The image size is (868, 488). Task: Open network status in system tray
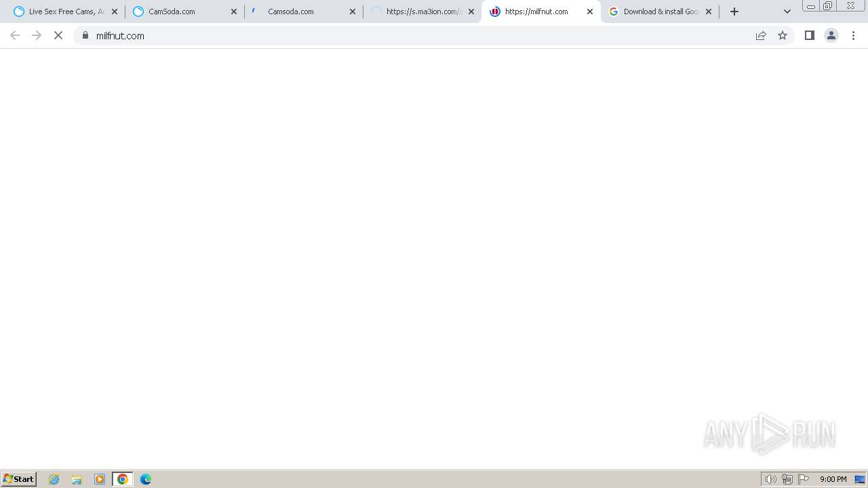click(787, 479)
